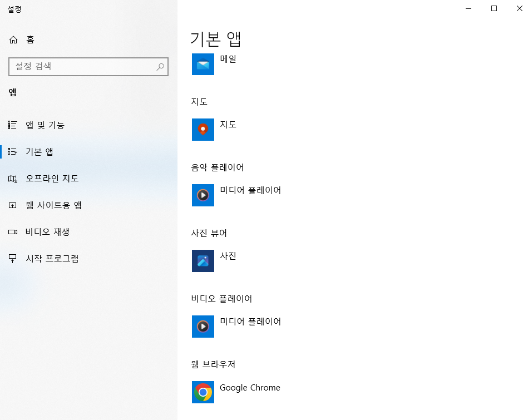This screenshot has width=528, height=420.
Task: Click the magnifier search icon in search box
Action: [160, 67]
